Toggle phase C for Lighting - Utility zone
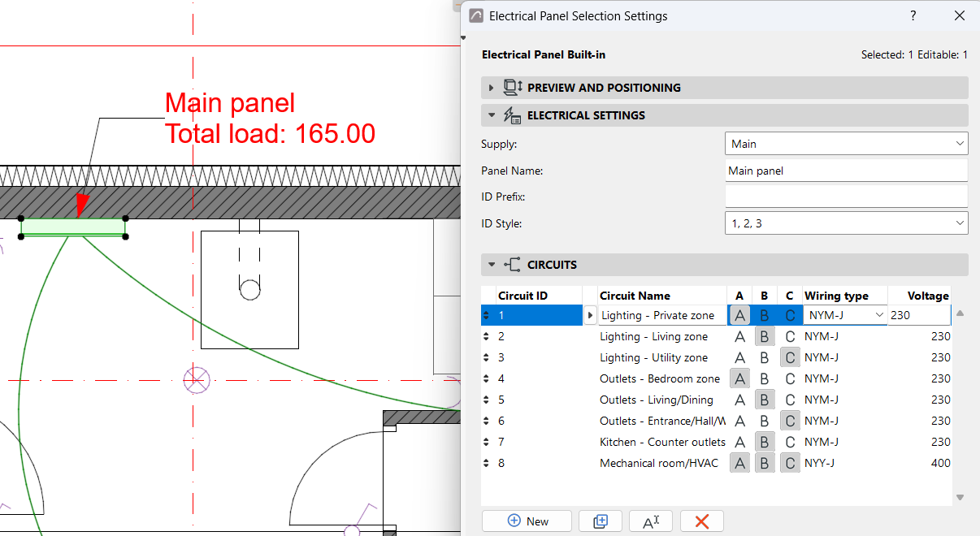This screenshot has height=536, width=980. [790, 357]
